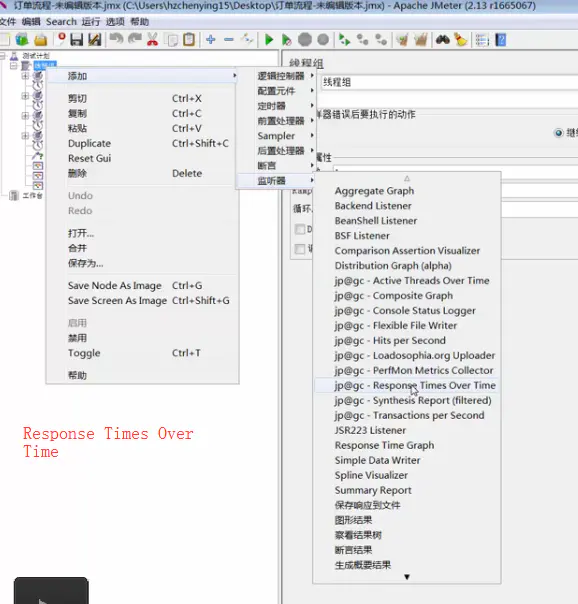Open the Function Helper dialog icon
This screenshot has height=604, width=578.
pyautogui.click(x=482, y=40)
